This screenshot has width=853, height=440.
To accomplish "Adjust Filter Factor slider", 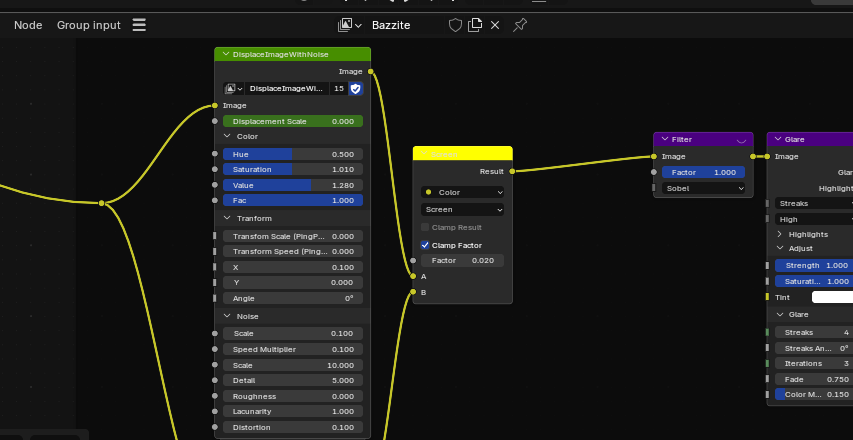I will [703, 172].
